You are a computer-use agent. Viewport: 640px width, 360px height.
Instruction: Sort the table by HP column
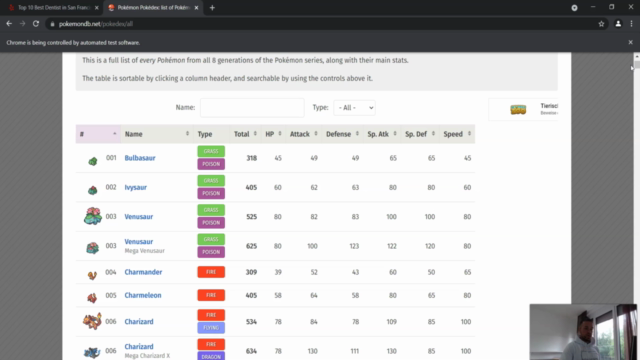[x=273, y=134]
